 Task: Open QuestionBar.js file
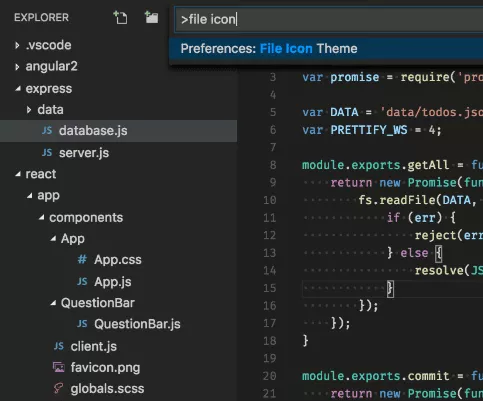pos(137,324)
